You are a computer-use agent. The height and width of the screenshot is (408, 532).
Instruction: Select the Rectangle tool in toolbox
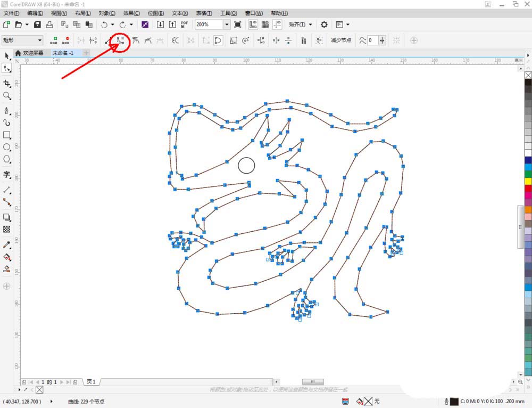click(x=7, y=135)
